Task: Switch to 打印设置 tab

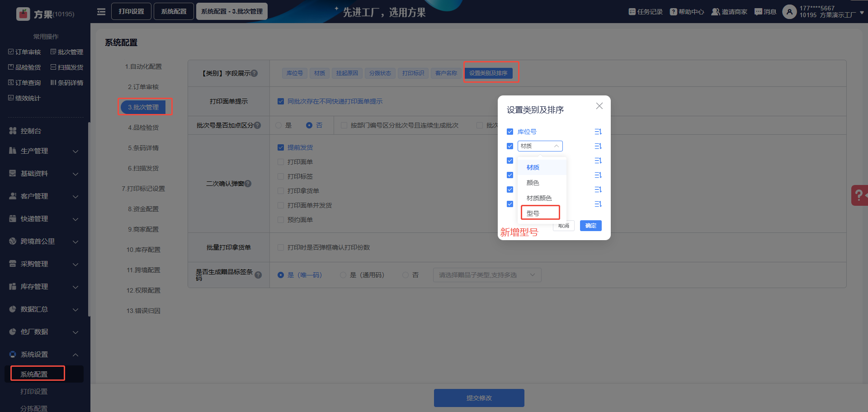Action: pyautogui.click(x=131, y=11)
